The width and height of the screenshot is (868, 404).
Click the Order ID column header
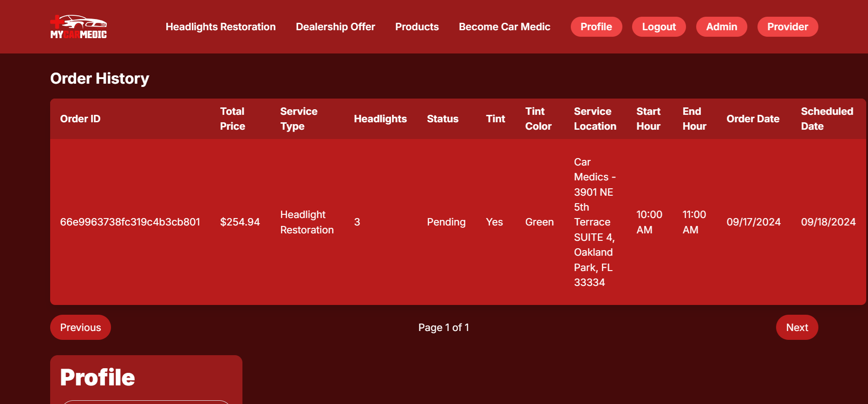coord(80,119)
